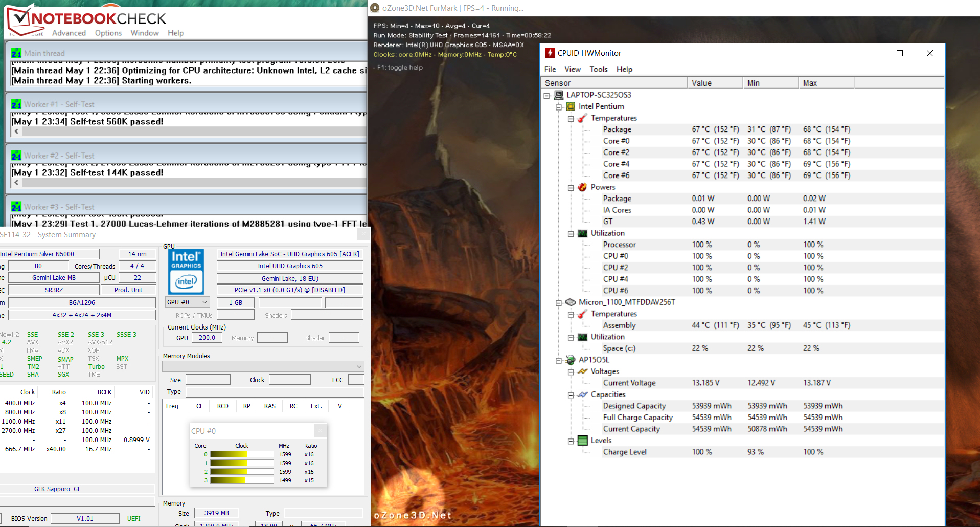Click the FurMark window title icon
This screenshot has height=527, width=980.
[375, 8]
